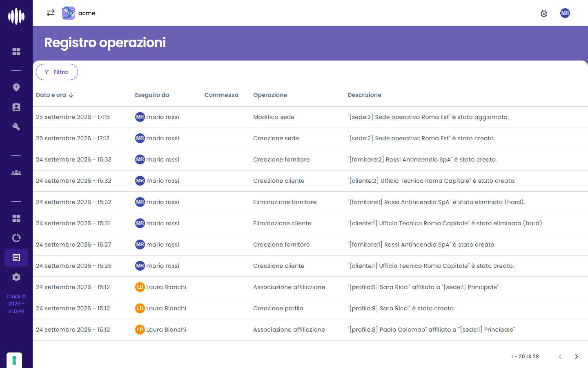Open the bug report icon
588x368 pixels.
coord(544,13)
